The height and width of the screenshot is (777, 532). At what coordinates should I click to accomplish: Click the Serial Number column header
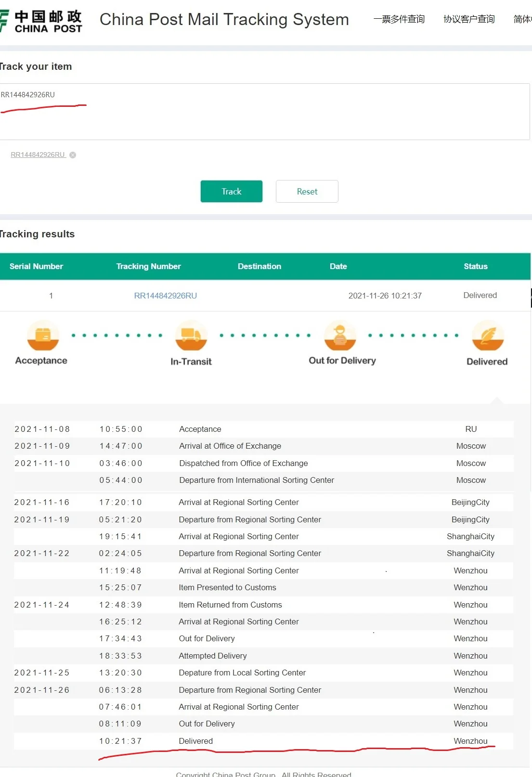[36, 266]
